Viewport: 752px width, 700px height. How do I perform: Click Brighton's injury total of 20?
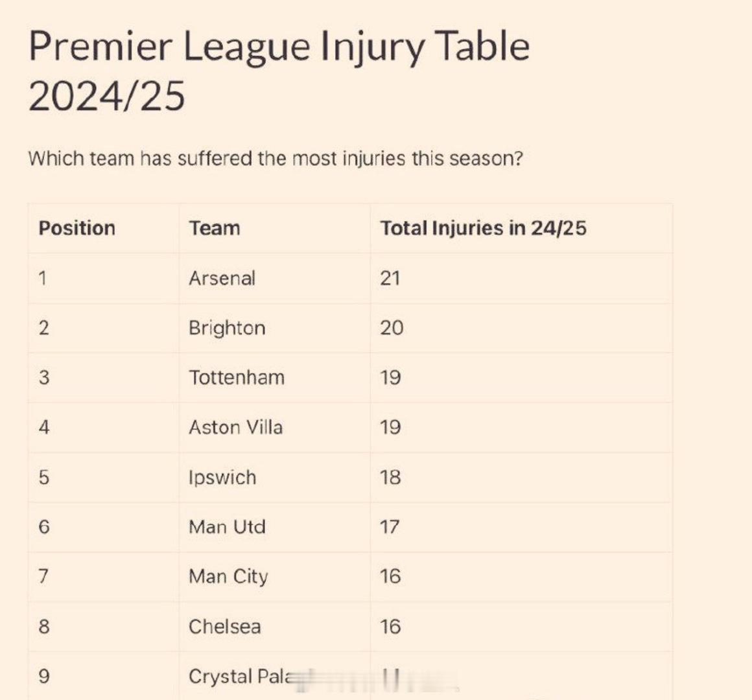392,328
